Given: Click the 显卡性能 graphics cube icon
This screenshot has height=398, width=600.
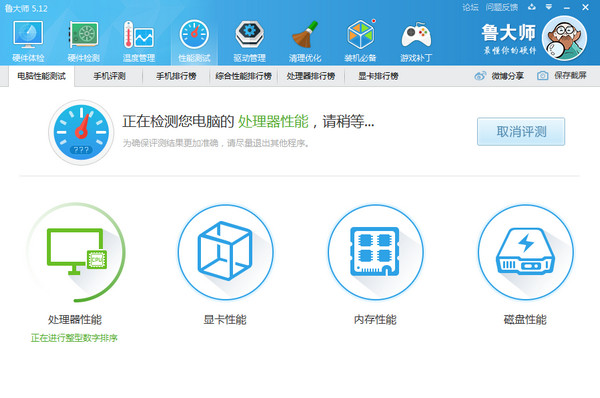Looking at the screenshot, I should 225,252.
